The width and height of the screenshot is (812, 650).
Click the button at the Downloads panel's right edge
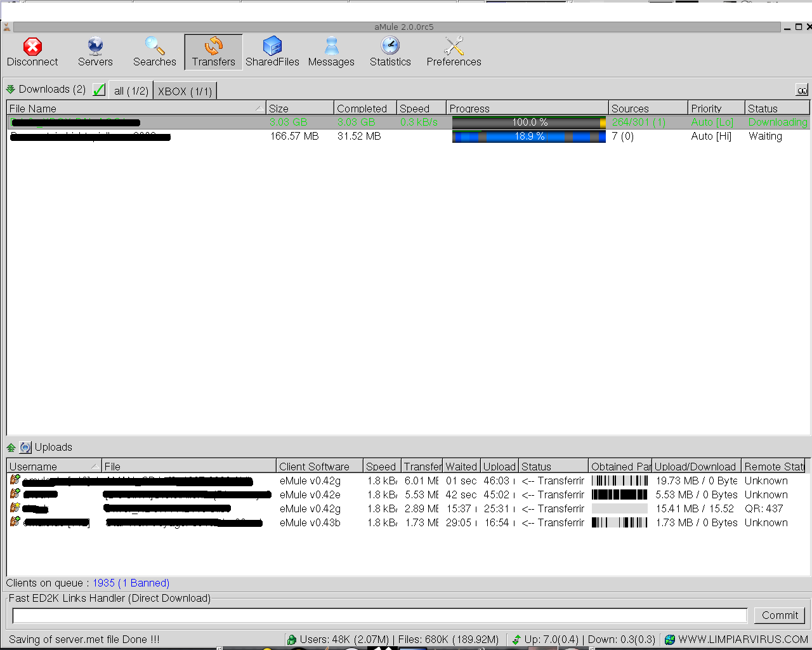[x=802, y=90]
